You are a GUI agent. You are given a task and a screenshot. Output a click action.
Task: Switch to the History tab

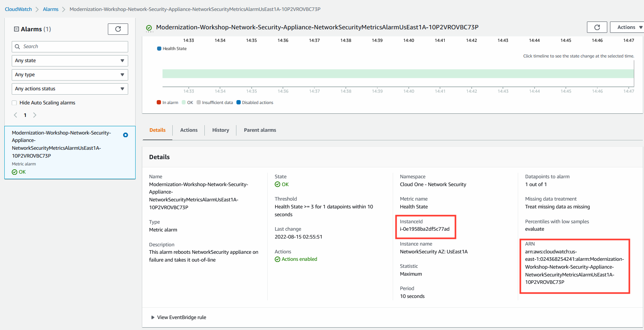point(221,130)
